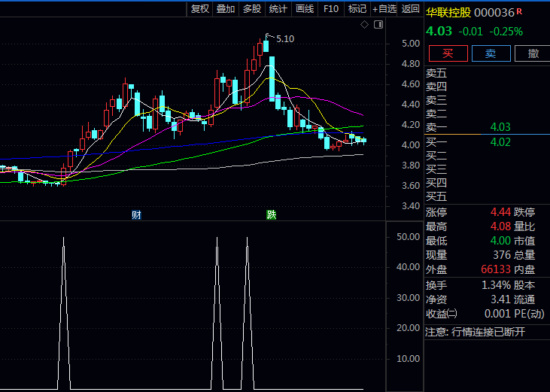Click the 买五 order row label
This screenshot has height=392, width=550.
(x=436, y=196)
